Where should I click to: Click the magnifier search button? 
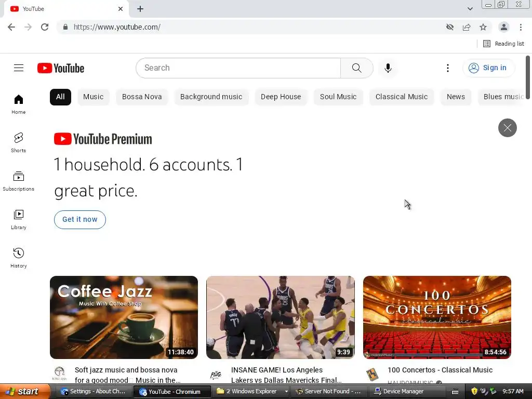(356, 68)
